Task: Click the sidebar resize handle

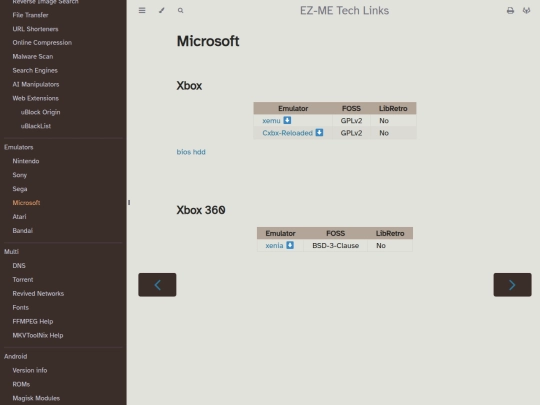Action: 129,202
